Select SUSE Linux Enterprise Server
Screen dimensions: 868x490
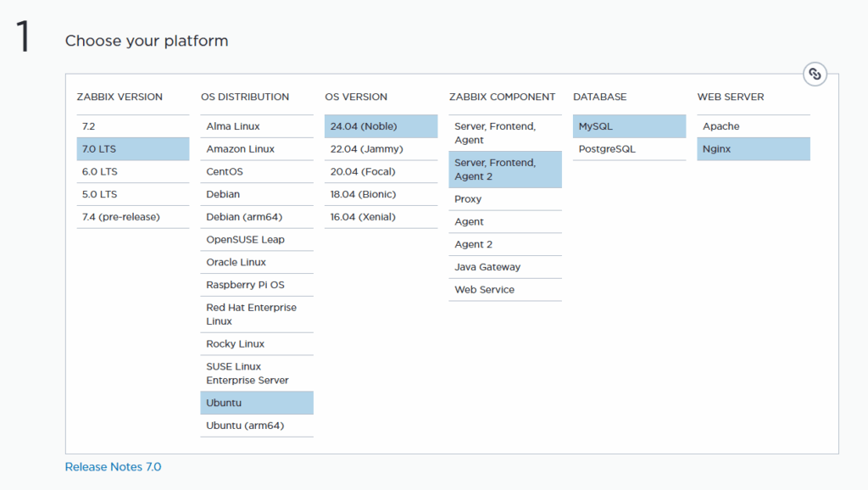click(257, 374)
